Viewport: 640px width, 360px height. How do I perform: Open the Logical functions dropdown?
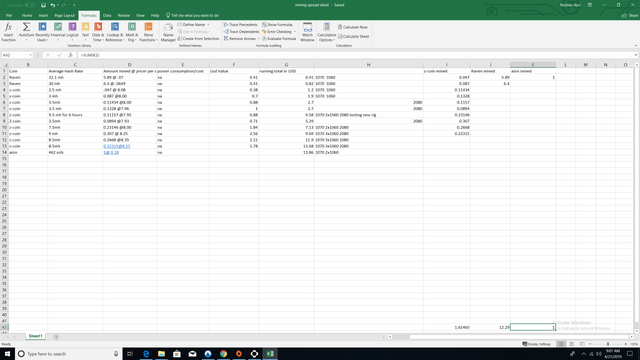[72, 32]
